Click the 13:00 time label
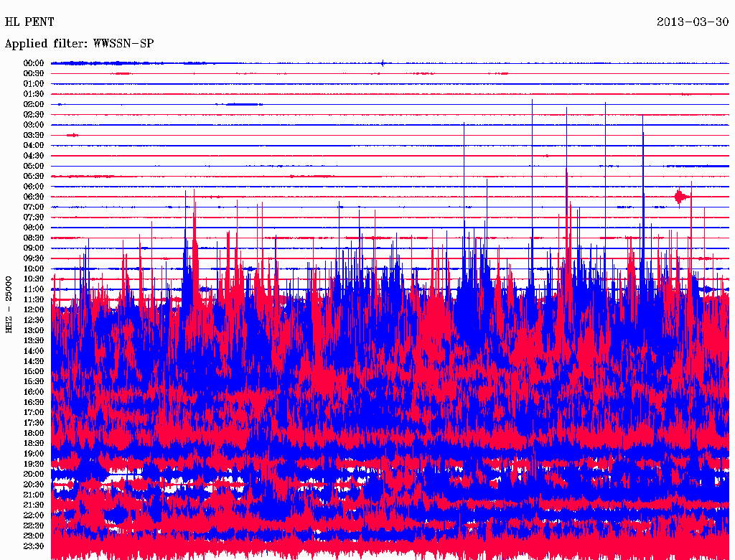The width and height of the screenshot is (735, 560). click(x=33, y=330)
